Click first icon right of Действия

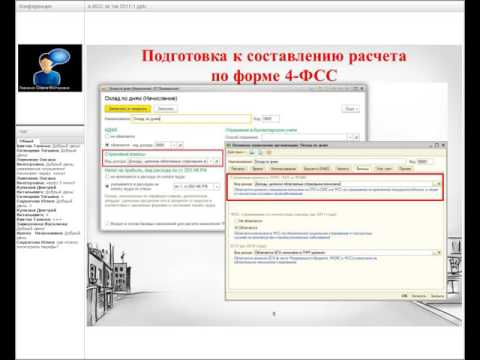point(252,152)
